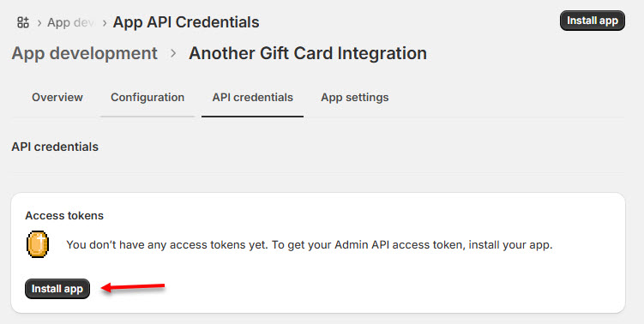Go to truncated 'App dev' breadcrumb
644x324 pixels.
click(70, 22)
